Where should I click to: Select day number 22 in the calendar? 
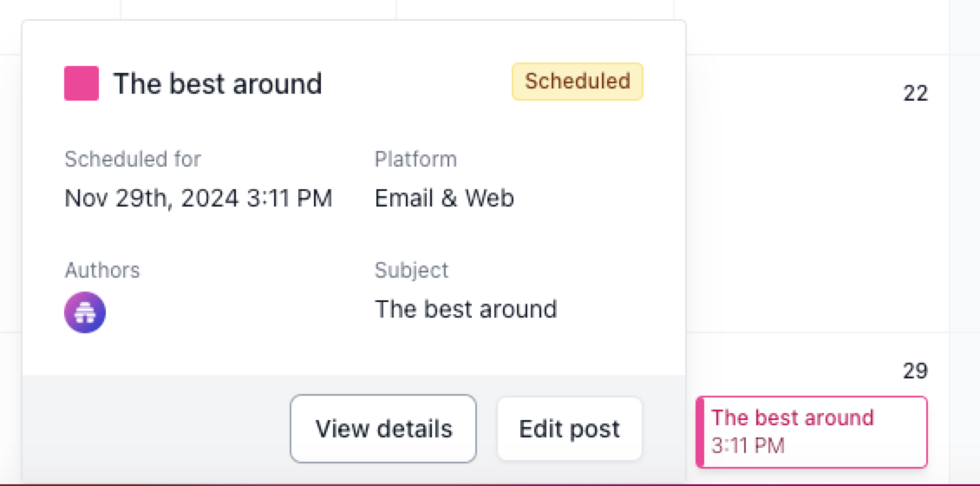pos(916,94)
